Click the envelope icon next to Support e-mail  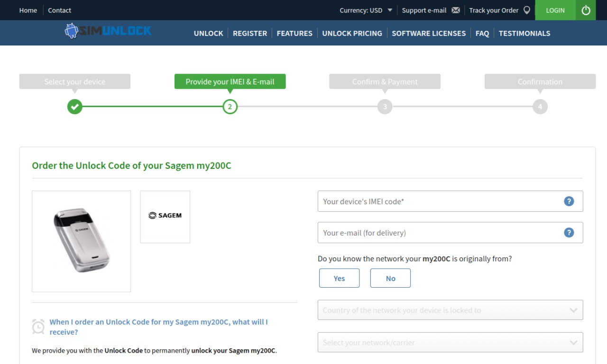pyautogui.click(x=456, y=10)
